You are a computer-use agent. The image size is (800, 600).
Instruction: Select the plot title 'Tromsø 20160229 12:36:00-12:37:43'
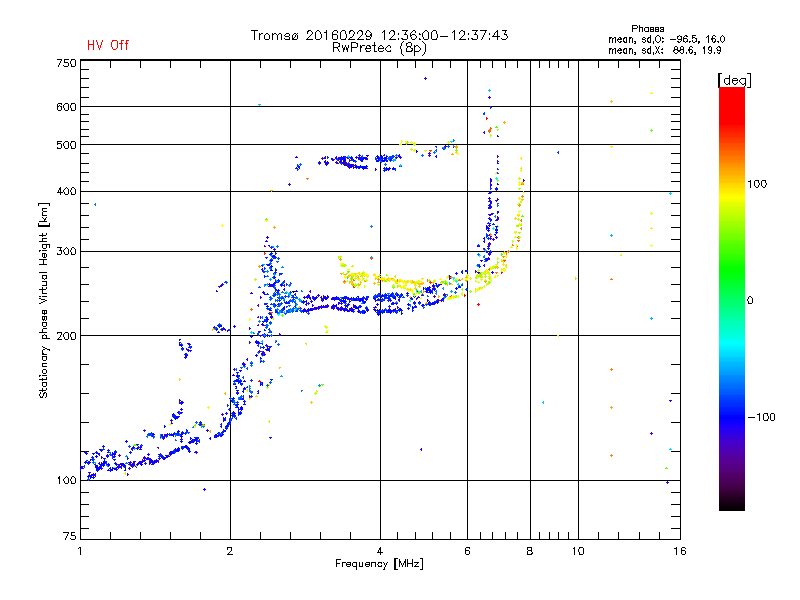379,35
